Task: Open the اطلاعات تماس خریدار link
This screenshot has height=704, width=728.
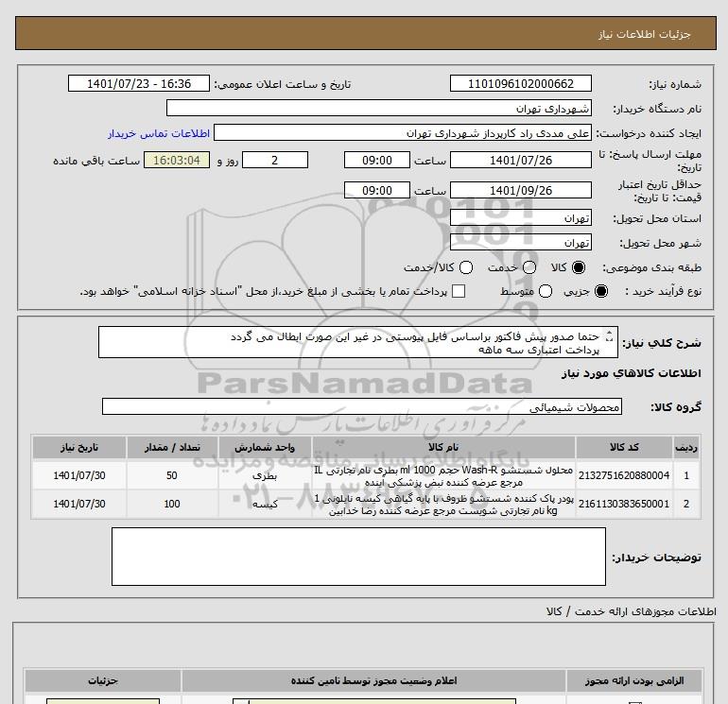Action: (x=159, y=133)
